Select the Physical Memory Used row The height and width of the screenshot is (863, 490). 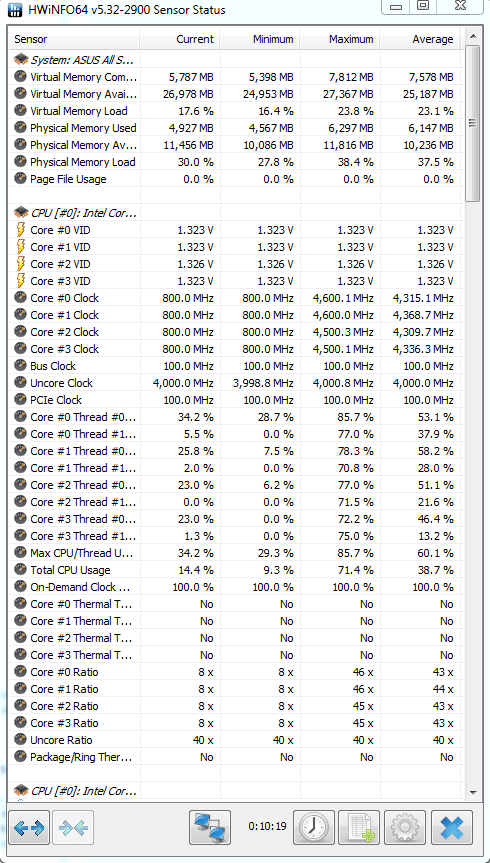pos(235,128)
